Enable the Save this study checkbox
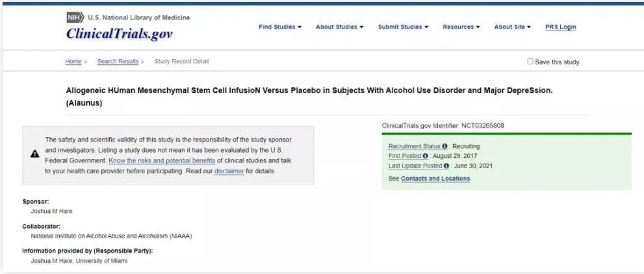Screen dimensions: 644x274 point(530,62)
